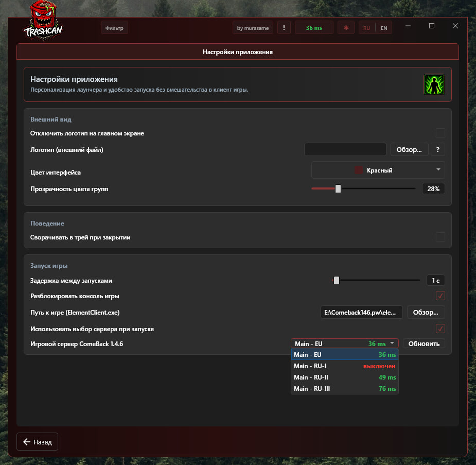Screen dimensions: 476x465
Task: Click the red asterisk settings icon
Action: coord(346,28)
